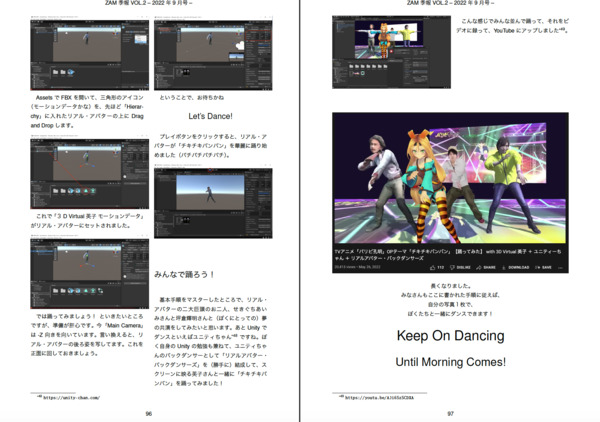The height and width of the screenshot is (422, 600).
Task: Select the large four-dancer YouTube image
Action: pyautogui.click(x=450, y=192)
